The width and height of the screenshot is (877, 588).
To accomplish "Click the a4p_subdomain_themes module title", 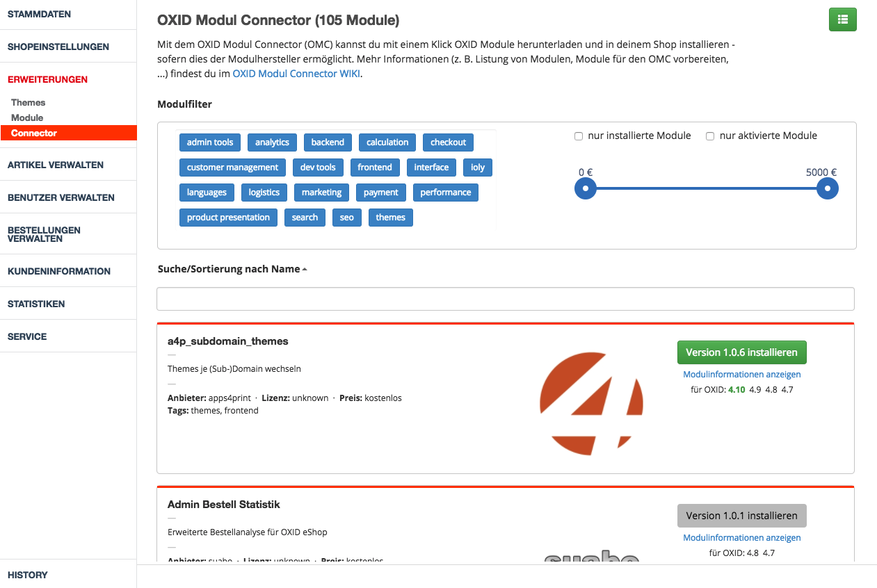I will coord(228,341).
